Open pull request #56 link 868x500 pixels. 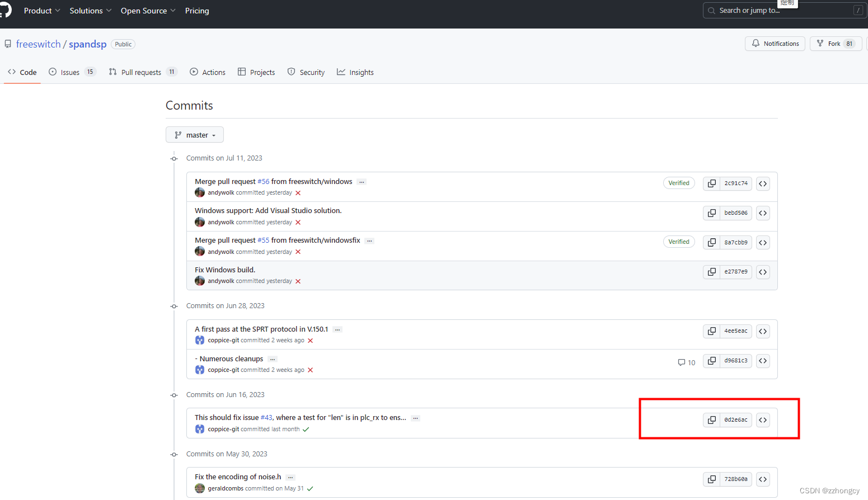click(264, 182)
